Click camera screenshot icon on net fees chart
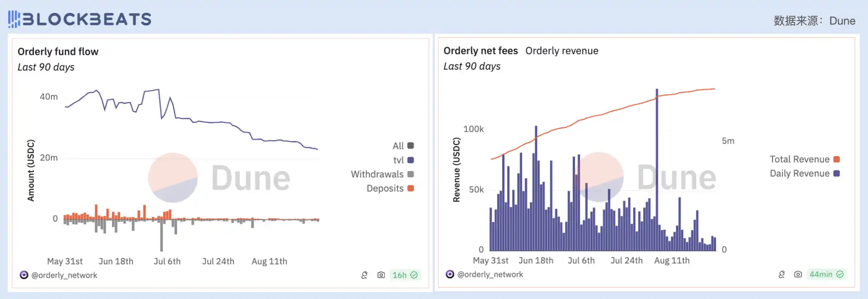This screenshot has height=299, width=868. pos(798,274)
